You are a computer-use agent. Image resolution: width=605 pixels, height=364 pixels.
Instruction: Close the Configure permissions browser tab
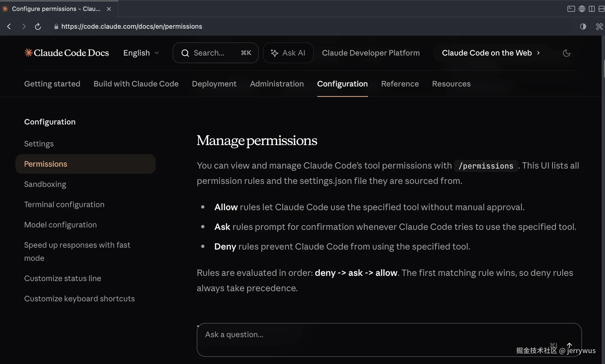tap(109, 9)
